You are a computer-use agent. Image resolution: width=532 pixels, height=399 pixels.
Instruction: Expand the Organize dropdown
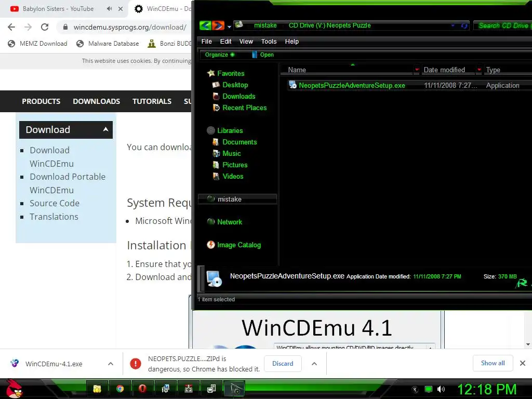[x=220, y=55]
